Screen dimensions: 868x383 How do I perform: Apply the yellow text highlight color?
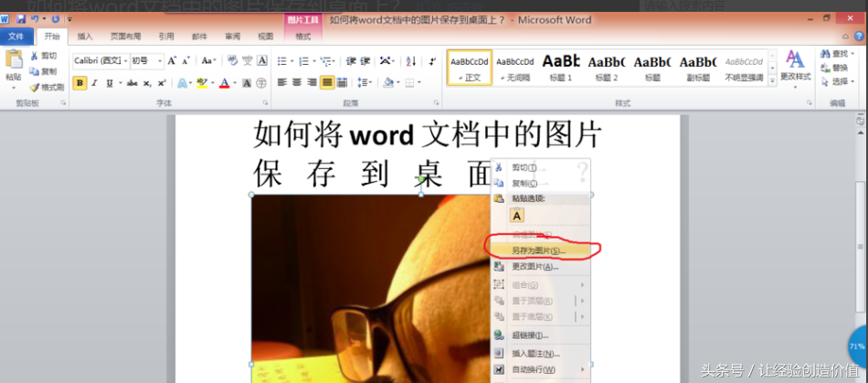pyautogui.click(x=202, y=83)
